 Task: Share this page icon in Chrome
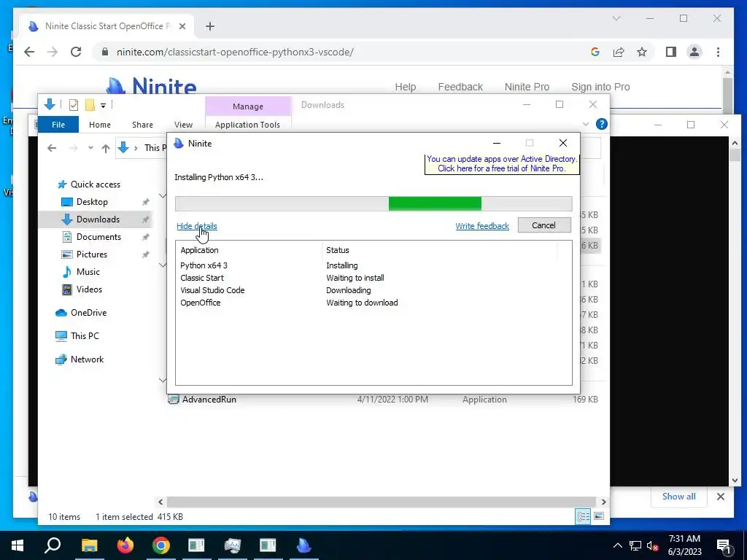click(x=619, y=52)
